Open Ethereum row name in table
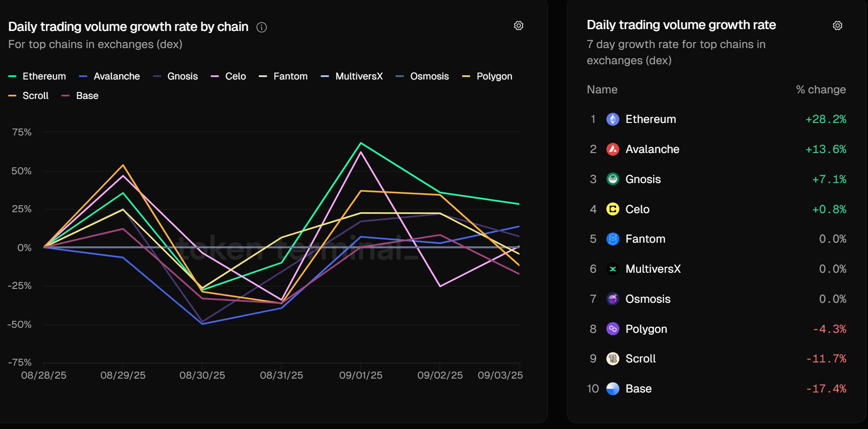 coord(651,119)
